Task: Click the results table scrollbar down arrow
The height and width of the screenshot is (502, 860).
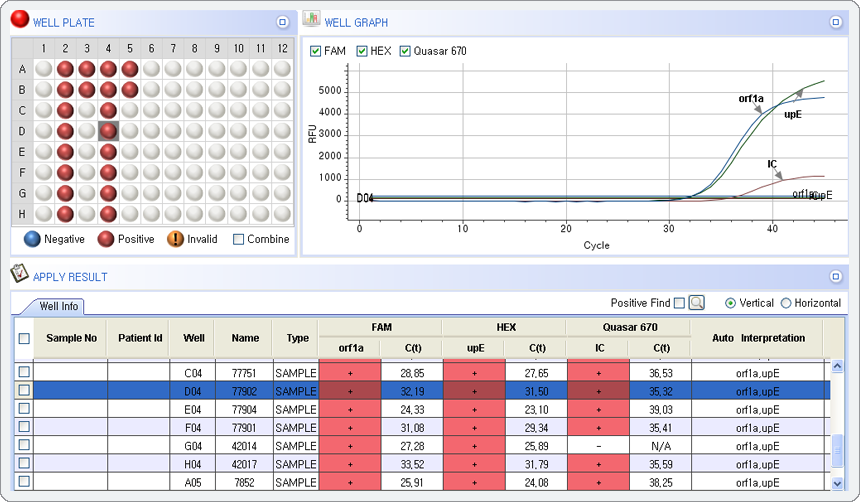Action: 838,484
